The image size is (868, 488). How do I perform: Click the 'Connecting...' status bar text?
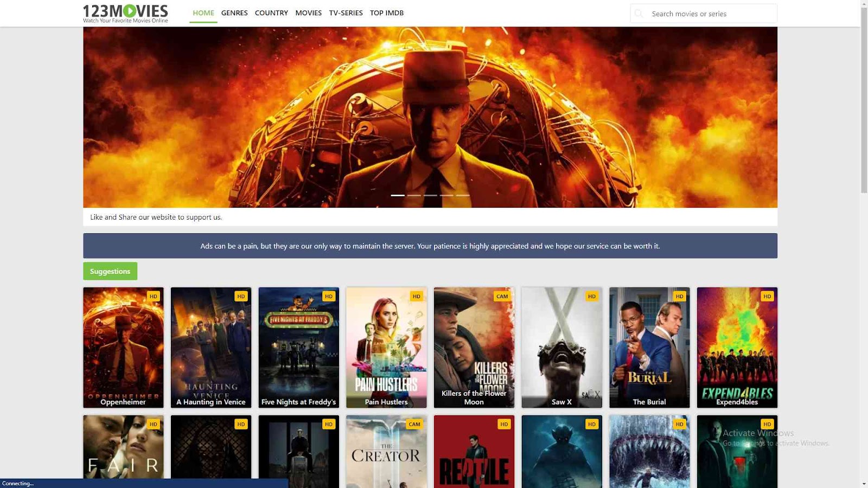18,483
